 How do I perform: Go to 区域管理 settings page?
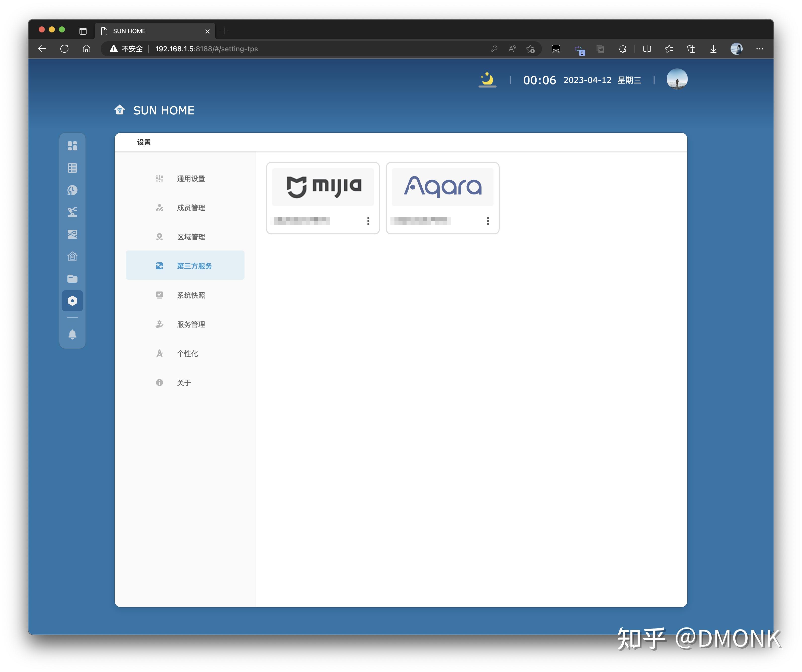coord(191,237)
